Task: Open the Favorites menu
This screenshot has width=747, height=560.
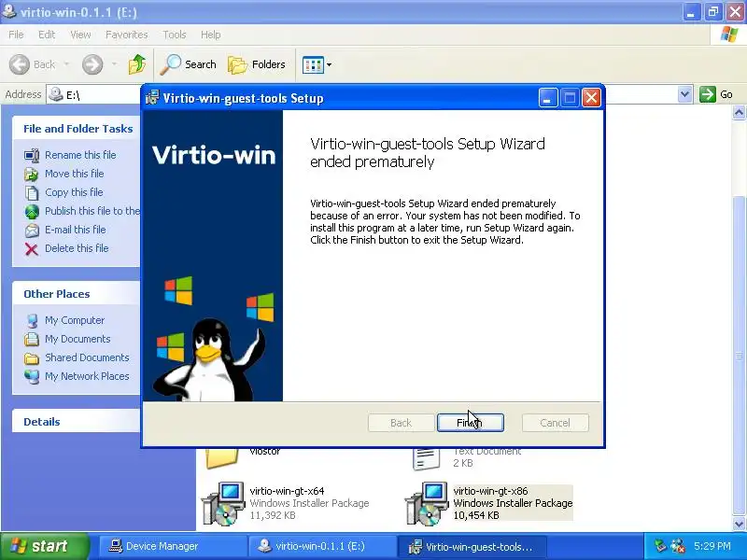Action: (x=127, y=35)
